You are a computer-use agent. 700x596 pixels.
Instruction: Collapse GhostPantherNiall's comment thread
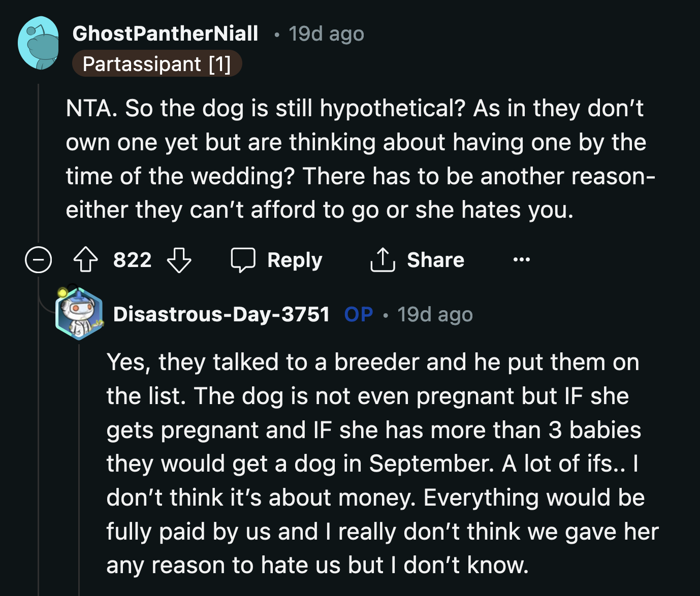(38, 260)
